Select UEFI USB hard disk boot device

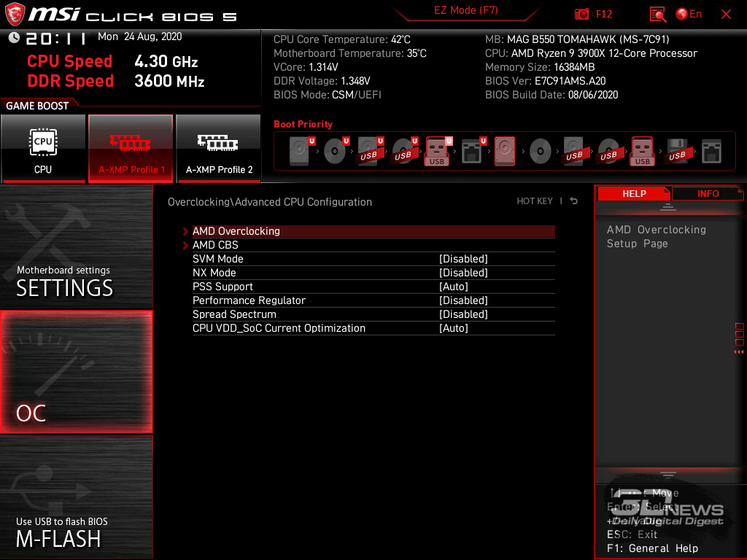click(370, 151)
